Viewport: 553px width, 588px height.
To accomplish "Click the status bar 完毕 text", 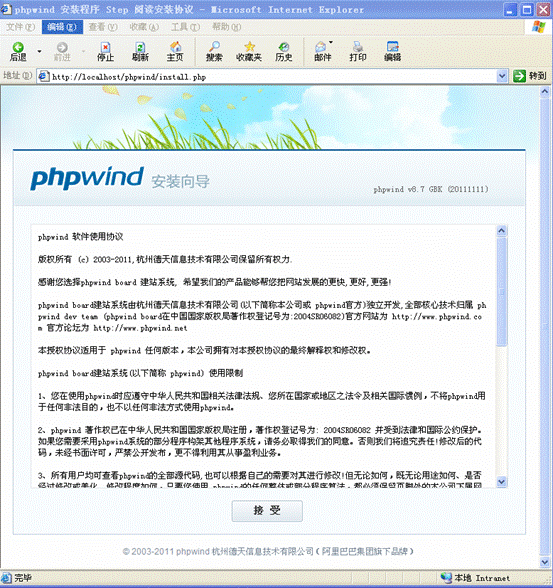I will (x=23, y=578).
